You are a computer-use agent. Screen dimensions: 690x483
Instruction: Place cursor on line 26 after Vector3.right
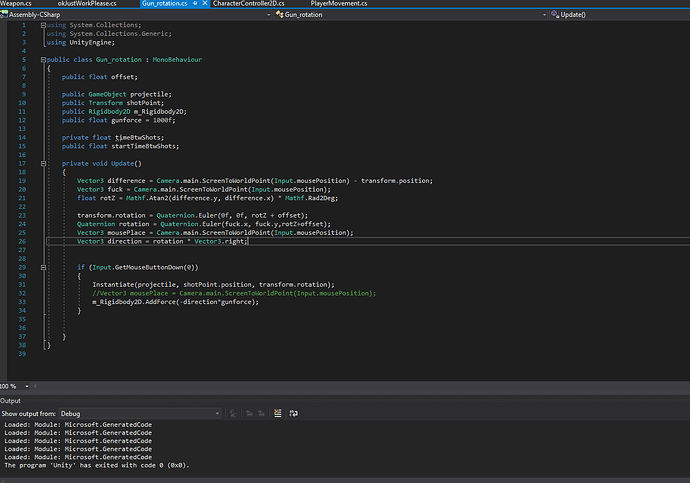245,241
